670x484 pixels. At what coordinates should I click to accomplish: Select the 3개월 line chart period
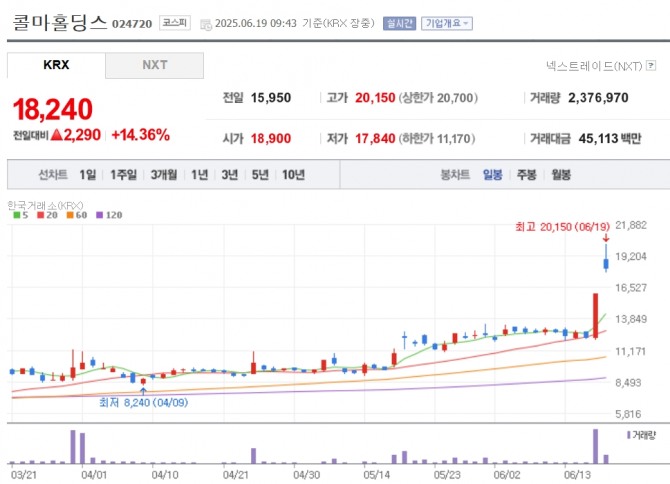(164, 174)
